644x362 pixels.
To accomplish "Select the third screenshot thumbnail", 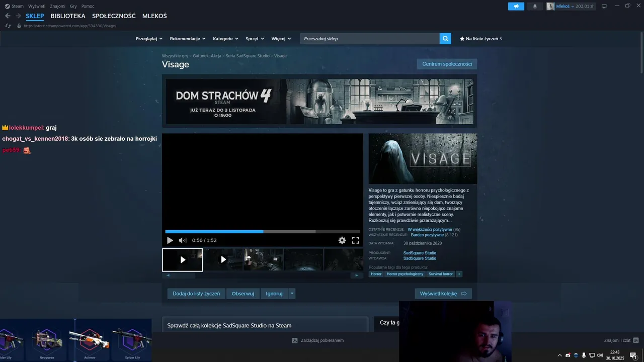I will 263,259.
